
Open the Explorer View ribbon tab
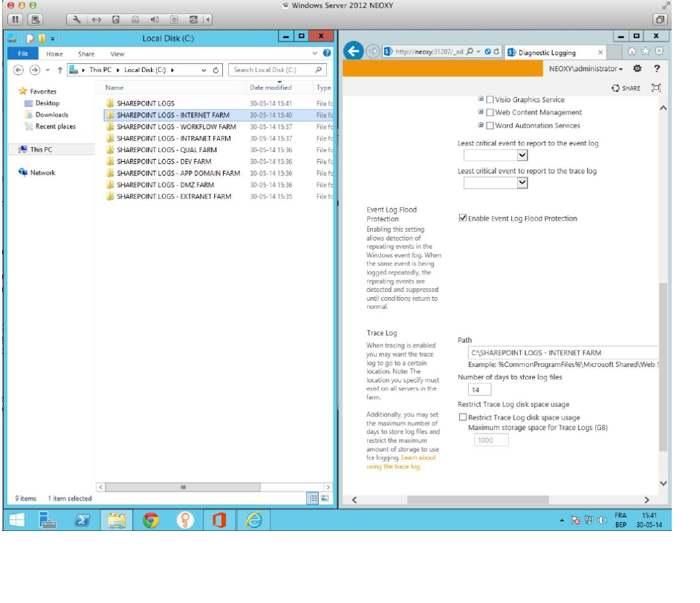tap(117, 54)
